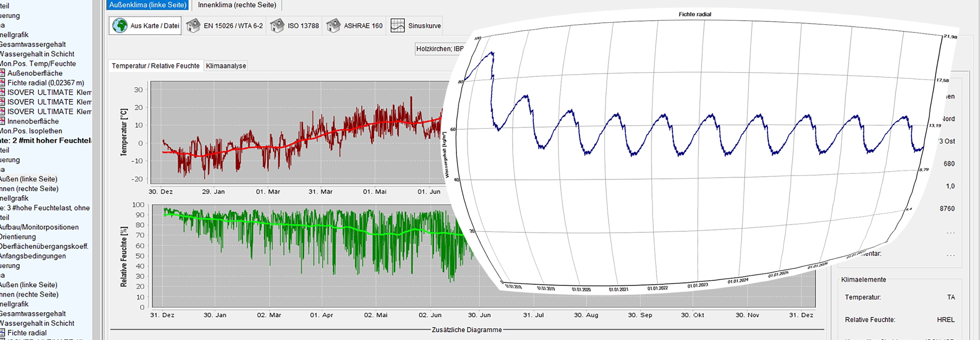Open Aufbau/Monitorpositionen in the tree
Screen dimensions: 980x340
coord(39,227)
